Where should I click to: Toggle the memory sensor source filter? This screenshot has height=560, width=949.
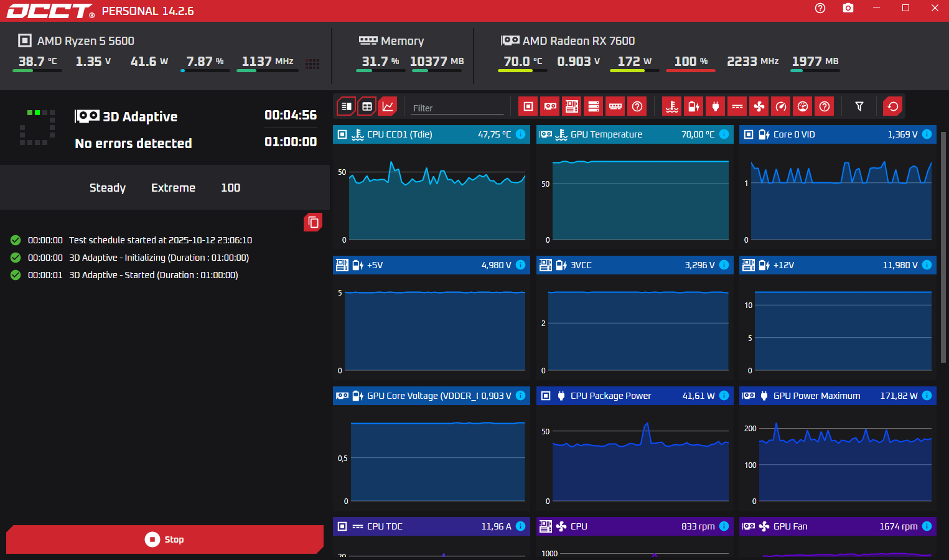click(615, 106)
